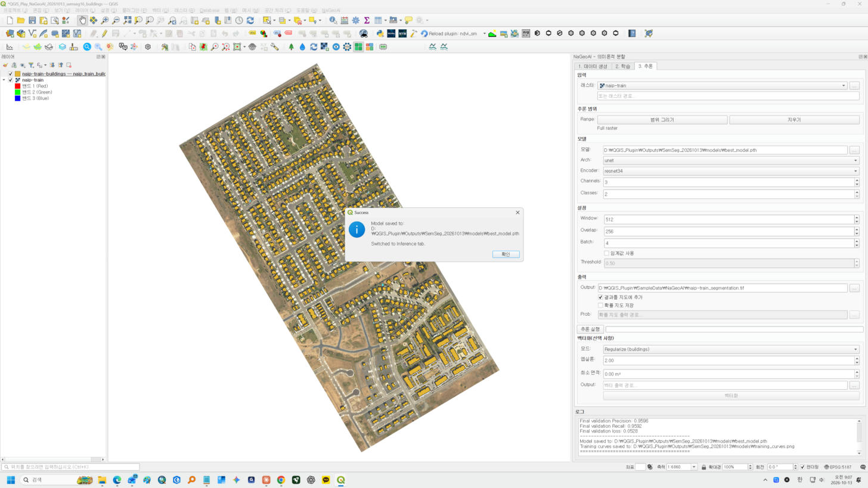The height and width of the screenshot is (488, 868).
Task: Open the Windows Start menu
Action: pyautogui.click(x=10, y=480)
